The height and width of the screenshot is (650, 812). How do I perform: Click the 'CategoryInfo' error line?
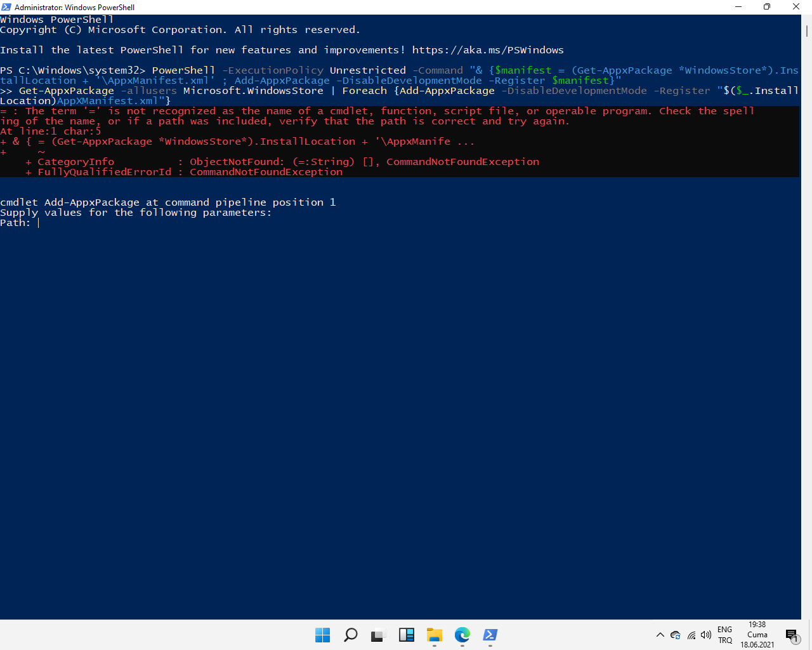tap(282, 162)
